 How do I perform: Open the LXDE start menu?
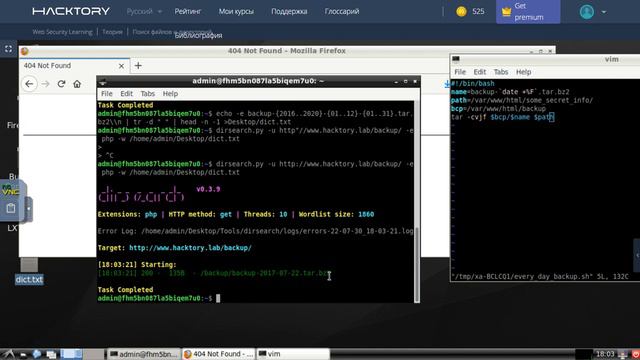tap(8, 354)
